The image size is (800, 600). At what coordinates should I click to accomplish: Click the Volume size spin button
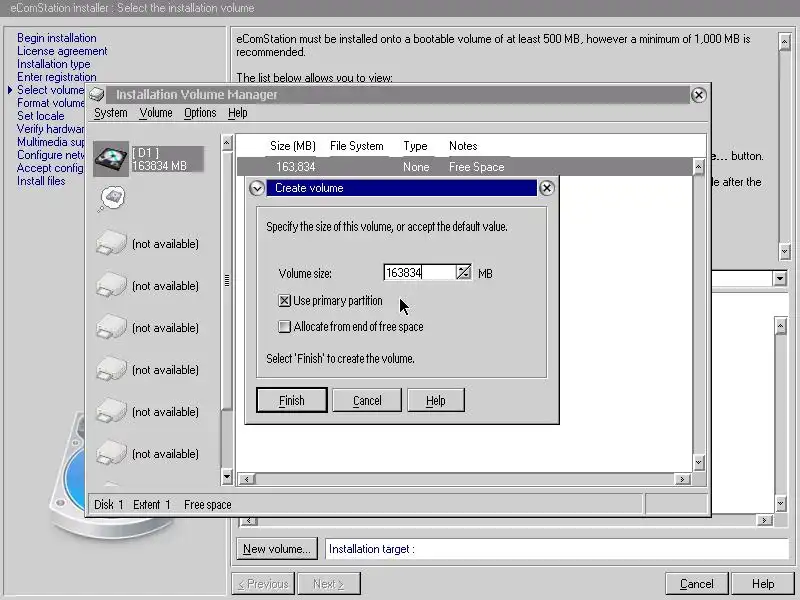point(463,272)
